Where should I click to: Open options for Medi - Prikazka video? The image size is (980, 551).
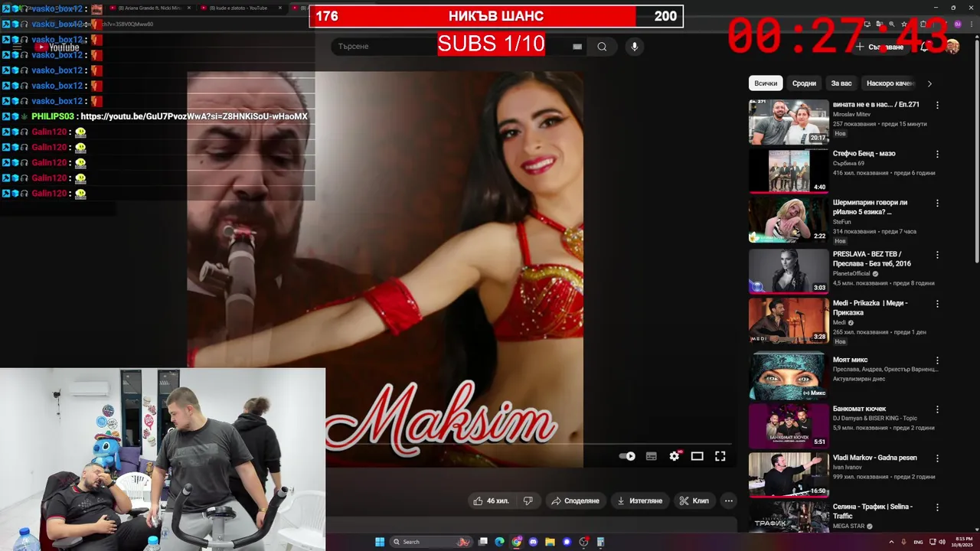(937, 304)
